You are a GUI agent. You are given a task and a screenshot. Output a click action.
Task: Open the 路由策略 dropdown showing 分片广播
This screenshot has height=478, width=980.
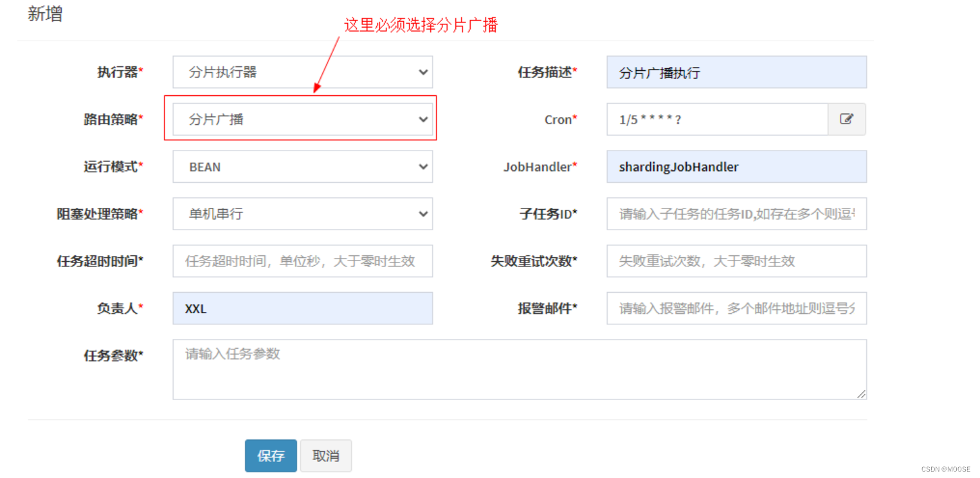[x=302, y=120]
